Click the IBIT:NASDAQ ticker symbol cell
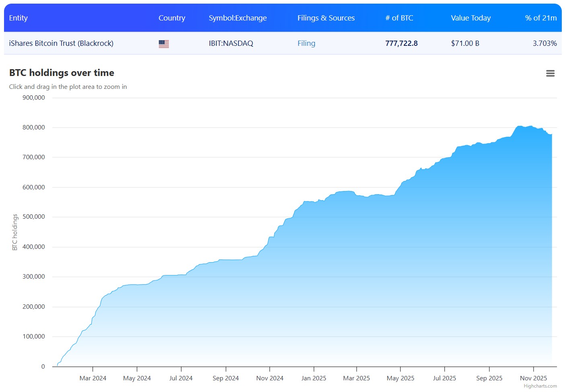This screenshot has height=392, width=565. pos(231,43)
